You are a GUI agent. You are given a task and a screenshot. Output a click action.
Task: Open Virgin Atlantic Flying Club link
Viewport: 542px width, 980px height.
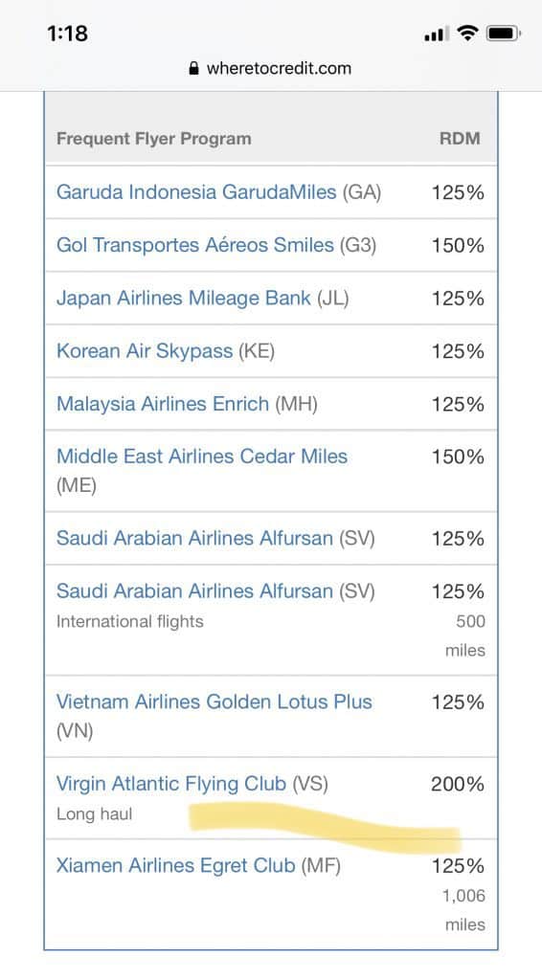(x=171, y=784)
